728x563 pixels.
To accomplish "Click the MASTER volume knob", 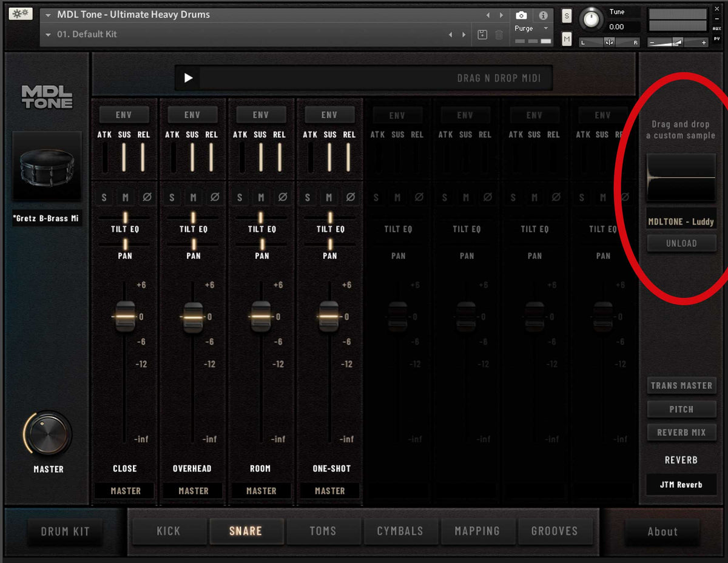I will (49, 434).
